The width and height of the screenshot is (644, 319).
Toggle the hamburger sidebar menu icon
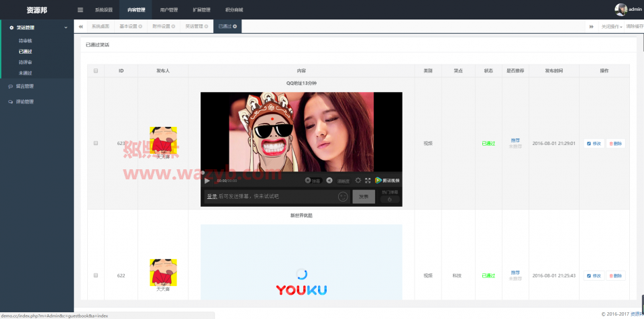(80, 10)
